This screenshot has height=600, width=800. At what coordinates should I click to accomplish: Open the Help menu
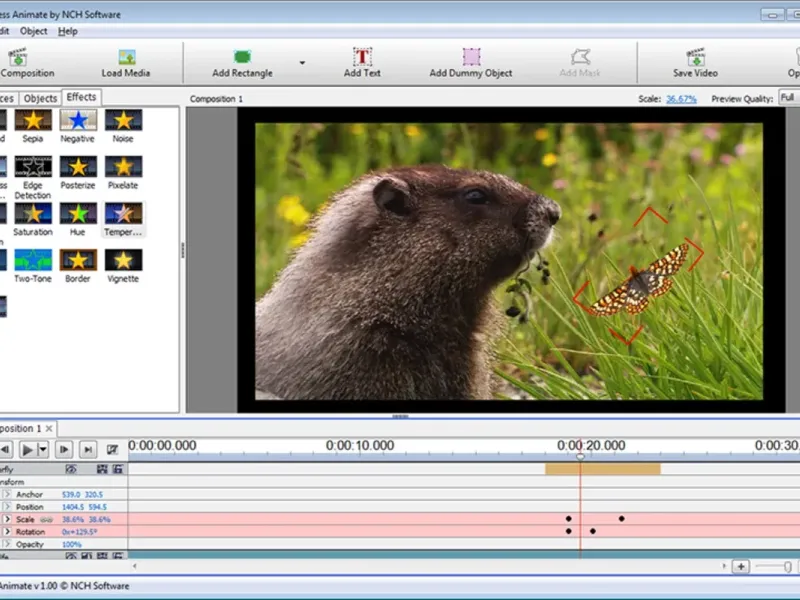[67, 31]
